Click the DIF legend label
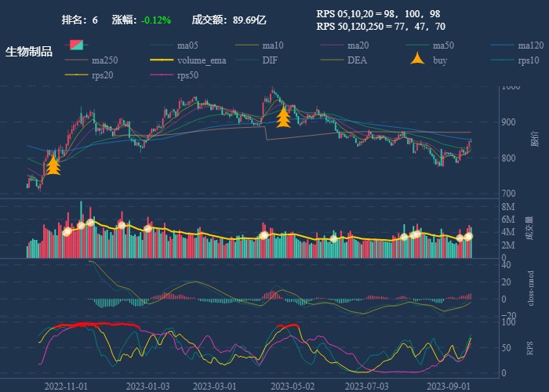Screen dimensions: 549x392 tap(269, 60)
